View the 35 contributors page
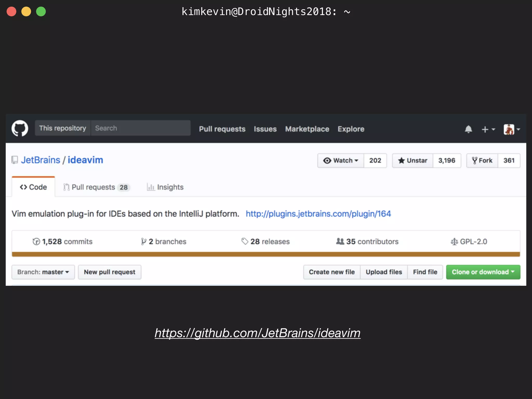Image resolution: width=532 pixels, height=399 pixels. [367, 242]
